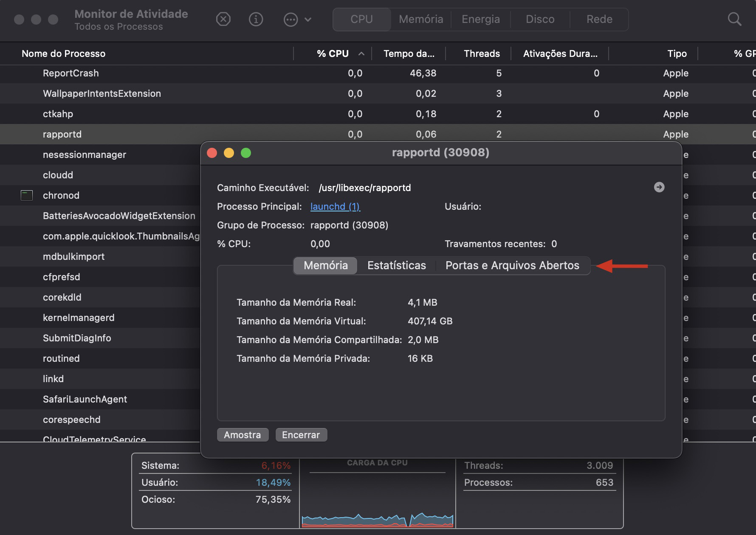Click the search magnifier icon
This screenshot has height=535, width=756.
tap(735, 19)
